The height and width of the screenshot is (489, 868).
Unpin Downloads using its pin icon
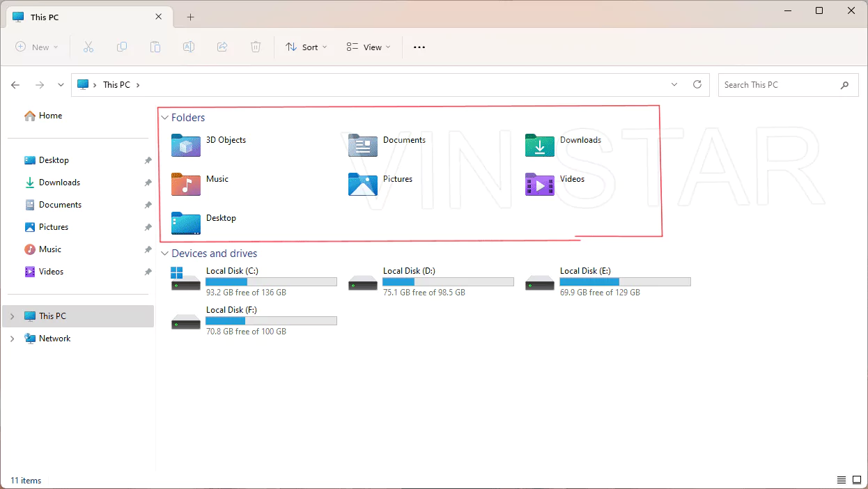(x=148, y=183)
